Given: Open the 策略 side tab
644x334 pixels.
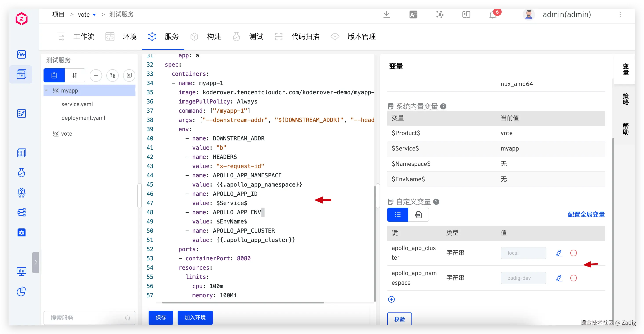Looking at the screenshot, I should pos(626,99).
